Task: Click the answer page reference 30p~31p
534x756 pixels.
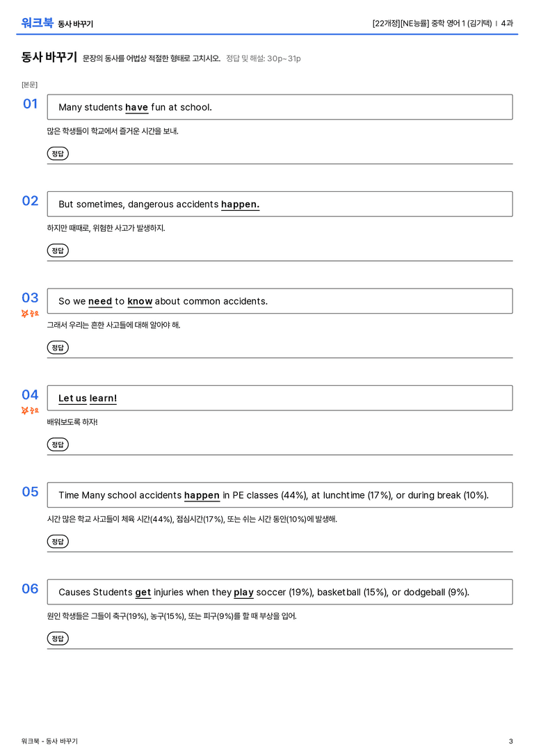Action: [x=284, y=58]
